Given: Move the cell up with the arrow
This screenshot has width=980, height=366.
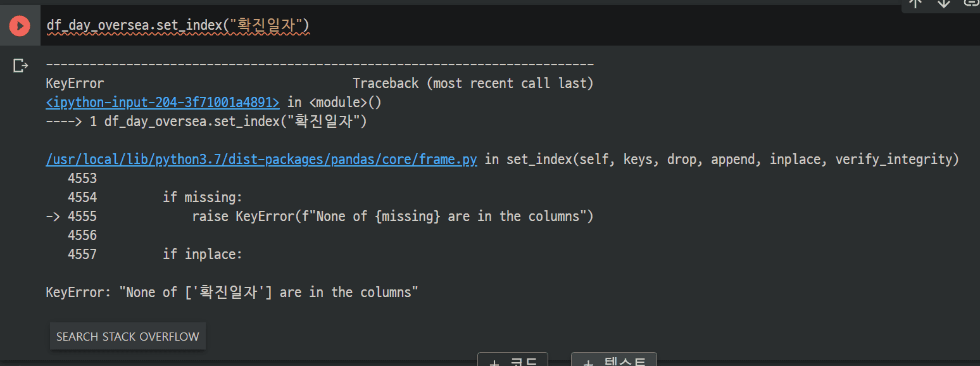Looking at the screenshot, I should [915, 3].
